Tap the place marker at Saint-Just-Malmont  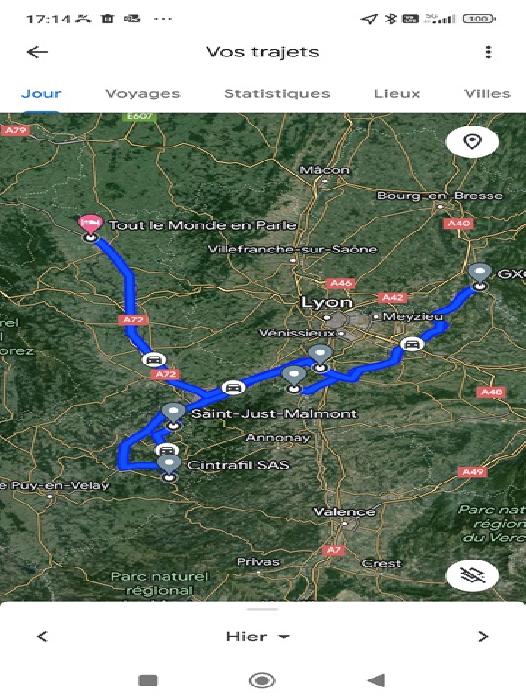tap(173, 414)
